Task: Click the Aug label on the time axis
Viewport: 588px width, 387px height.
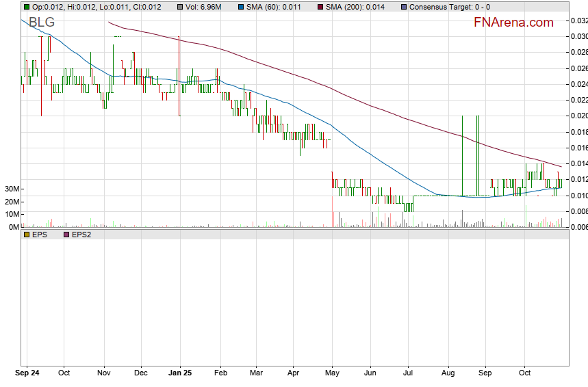Action: click(x=448, y=374)
